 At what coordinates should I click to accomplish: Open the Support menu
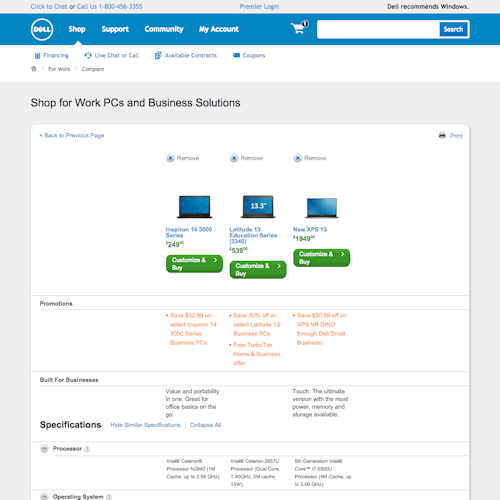click(115, 29)
